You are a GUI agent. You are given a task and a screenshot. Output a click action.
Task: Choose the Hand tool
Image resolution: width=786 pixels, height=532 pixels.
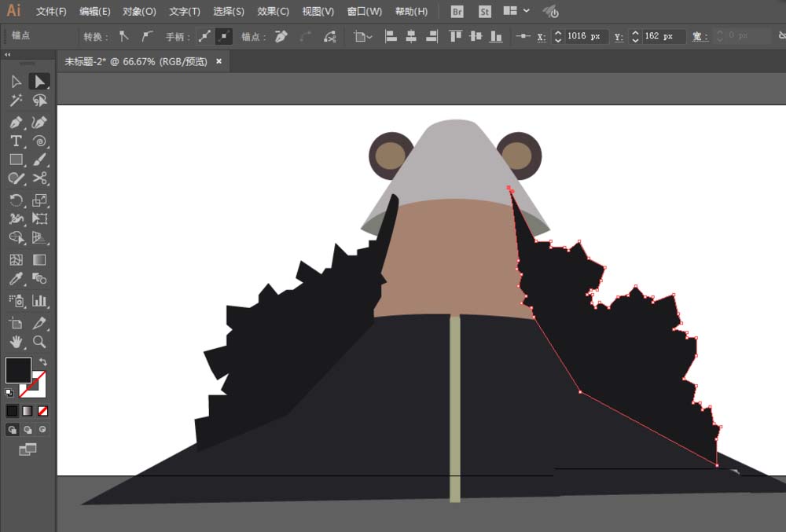click(16, 342)
